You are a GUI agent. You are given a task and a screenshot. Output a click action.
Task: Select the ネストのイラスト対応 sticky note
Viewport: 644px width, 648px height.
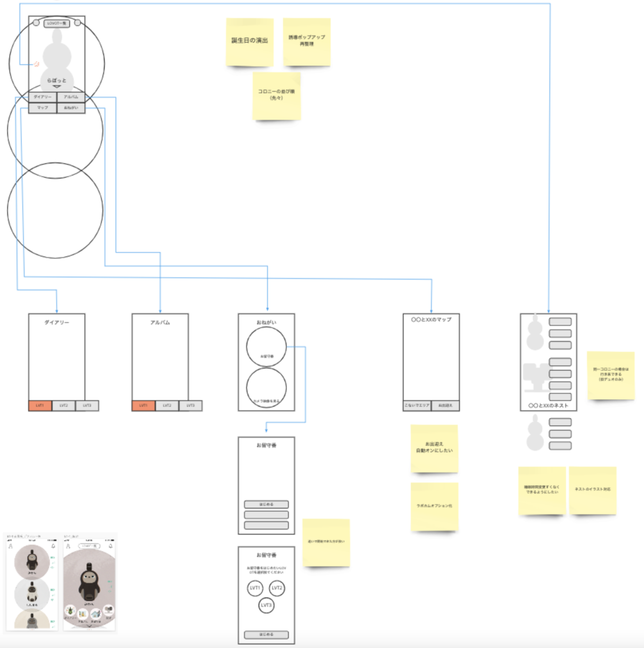point(593,490)
